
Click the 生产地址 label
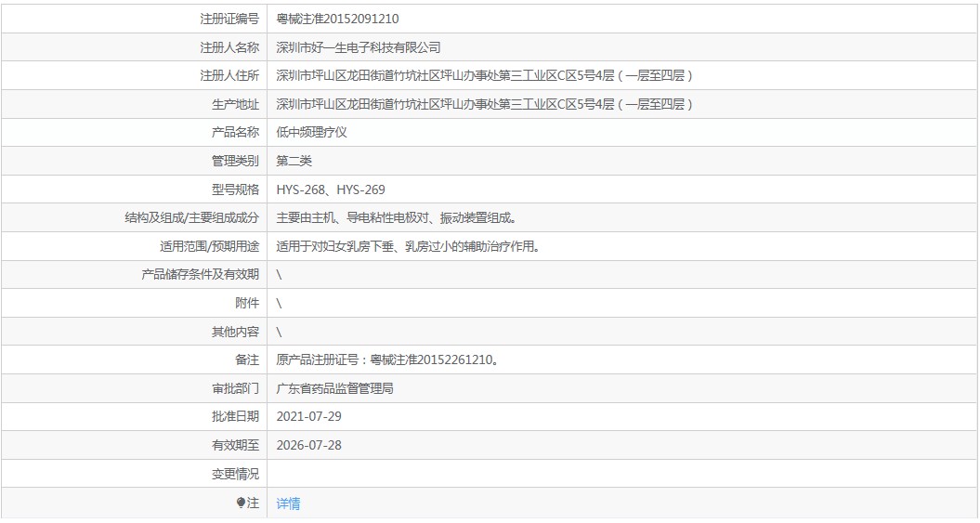pyautogui.click(x=235, y=104)
